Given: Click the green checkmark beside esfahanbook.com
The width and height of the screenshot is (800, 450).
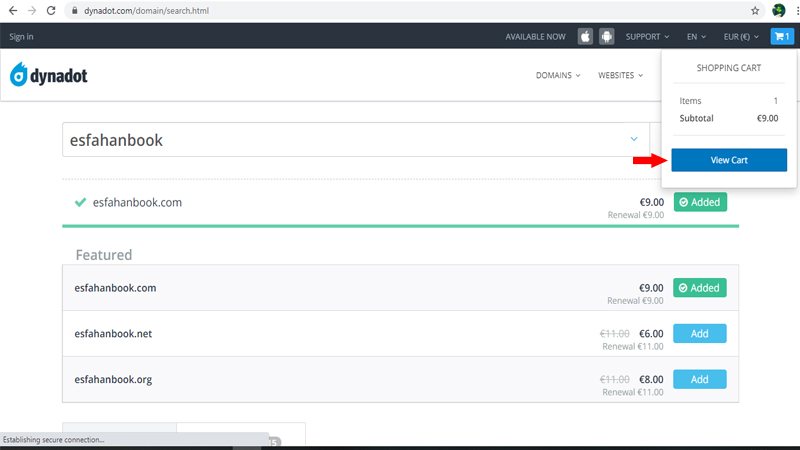Looking at the screenshot, I should 80,203.
